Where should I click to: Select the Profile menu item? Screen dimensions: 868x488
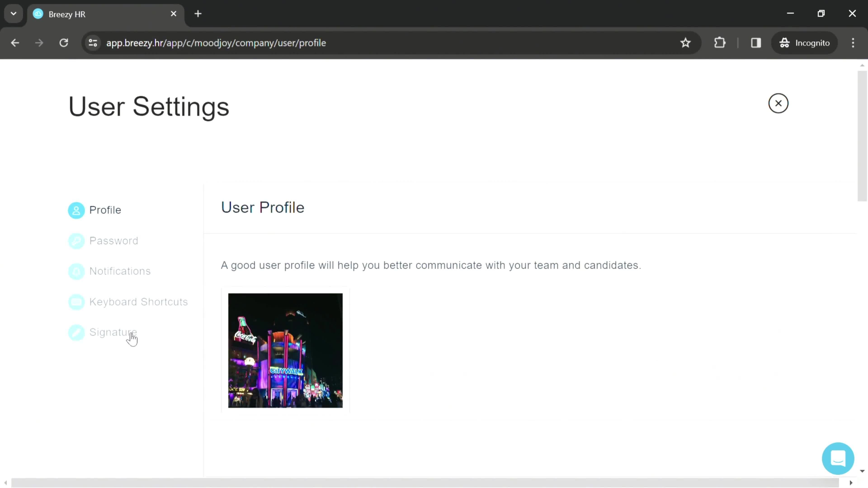coord(105,210)
